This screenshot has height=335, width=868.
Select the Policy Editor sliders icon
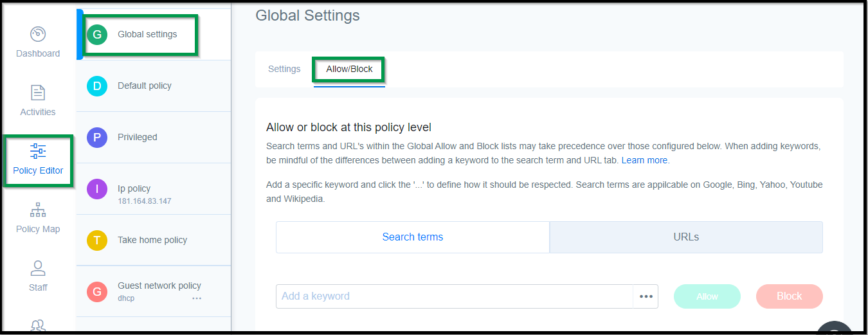coord(38,151)
